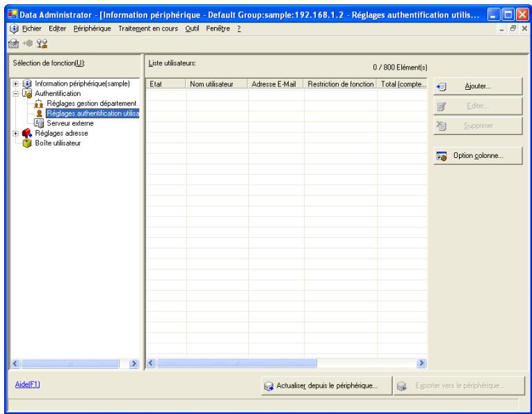The image size is (532, 414).
Task: Collapse the Authentification tree node
Action: click(15, 94)
